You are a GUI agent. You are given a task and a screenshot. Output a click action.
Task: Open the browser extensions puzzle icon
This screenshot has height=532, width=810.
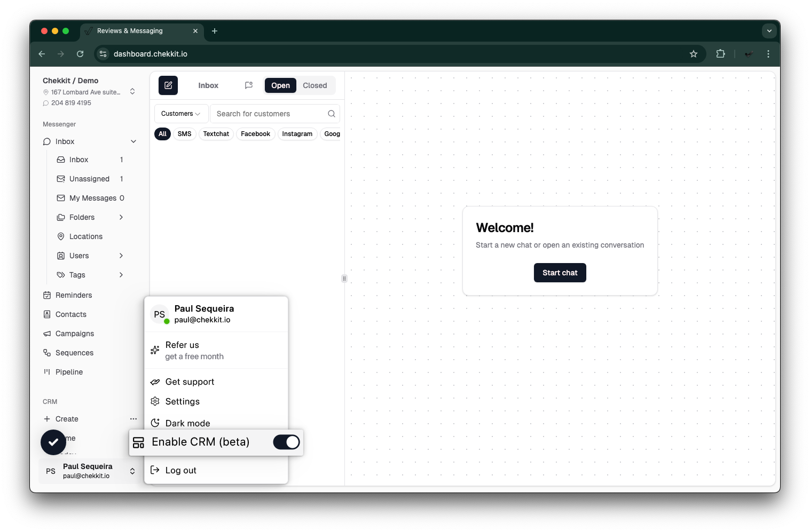720,54
